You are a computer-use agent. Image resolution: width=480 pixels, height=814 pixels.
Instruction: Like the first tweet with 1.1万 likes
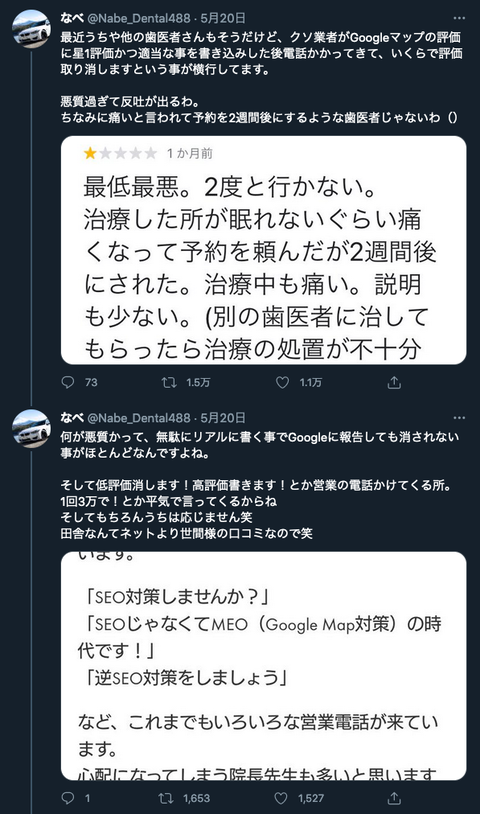(x=282, y=383)
